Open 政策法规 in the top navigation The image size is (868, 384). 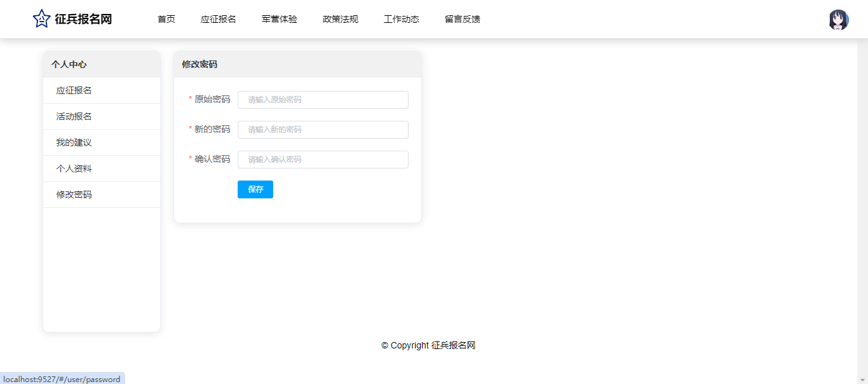click(341, 19)
